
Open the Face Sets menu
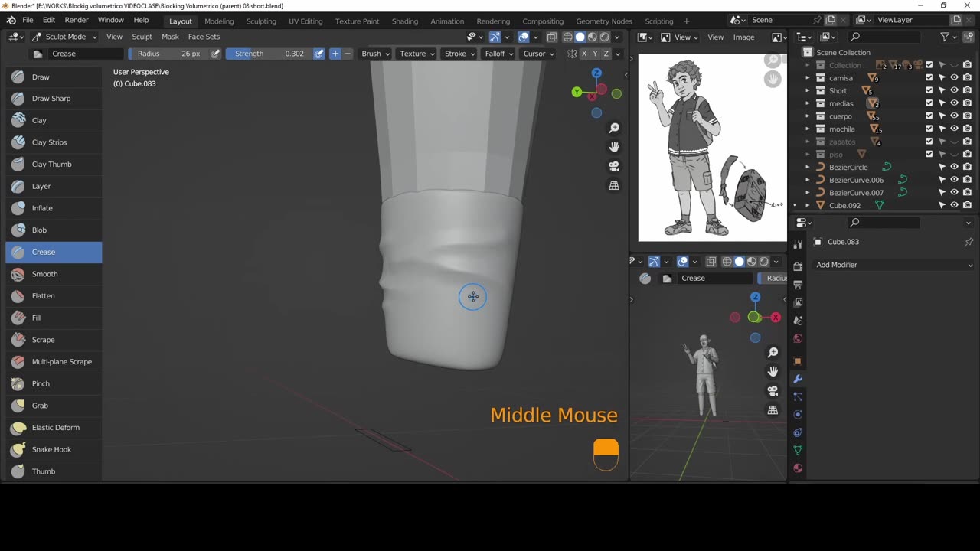click(x=204, y=37)
